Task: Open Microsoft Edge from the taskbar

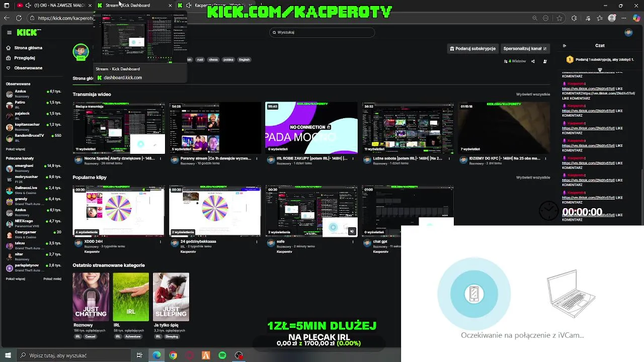Action: pos(156,355)
